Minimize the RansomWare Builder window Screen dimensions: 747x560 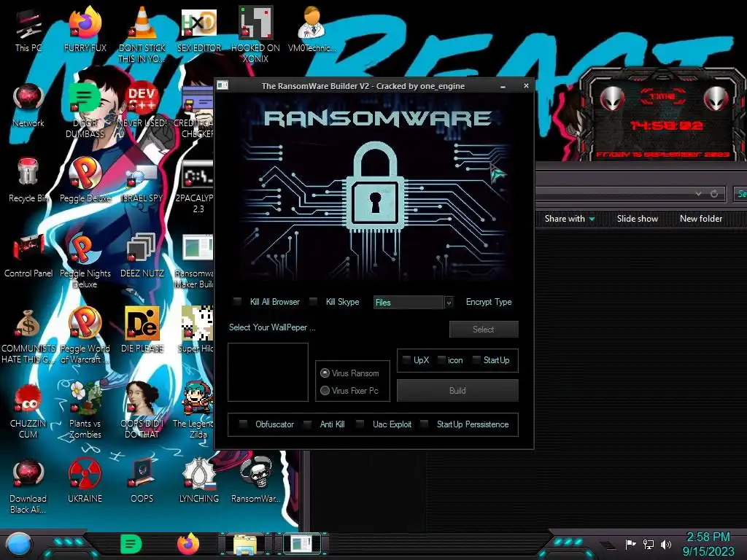click(x=503, y=86)
